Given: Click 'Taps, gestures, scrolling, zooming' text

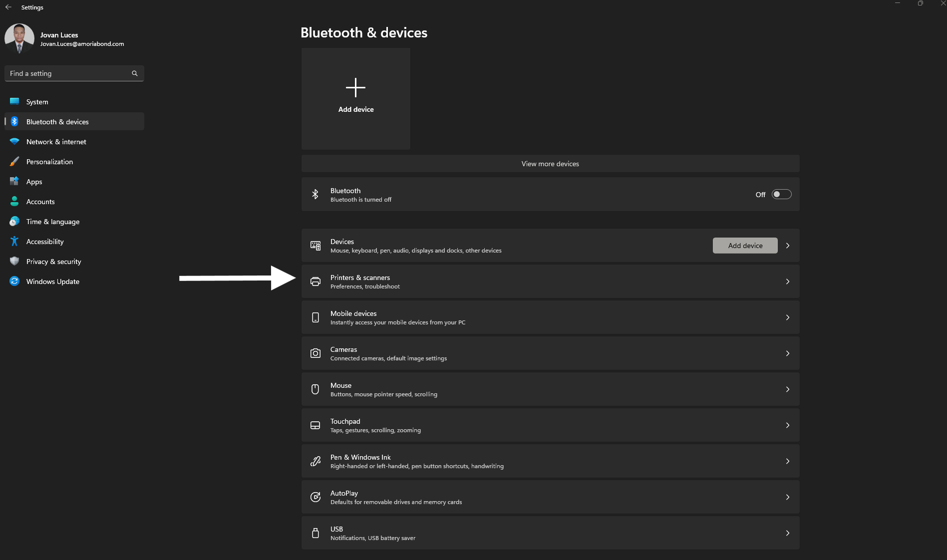Looking at the screenshot, I should tap(375, 430).
